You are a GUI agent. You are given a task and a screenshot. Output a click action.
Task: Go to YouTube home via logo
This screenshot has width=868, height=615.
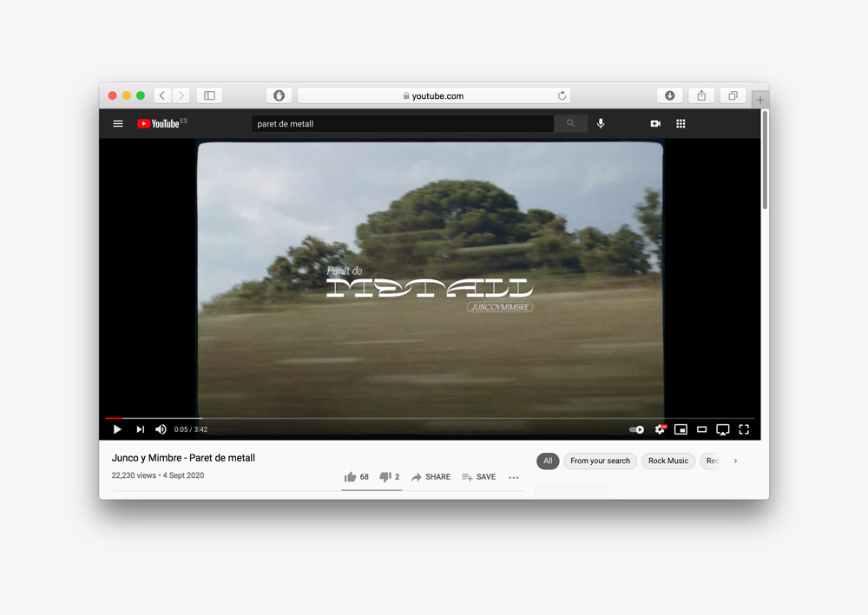coord(158,124)
